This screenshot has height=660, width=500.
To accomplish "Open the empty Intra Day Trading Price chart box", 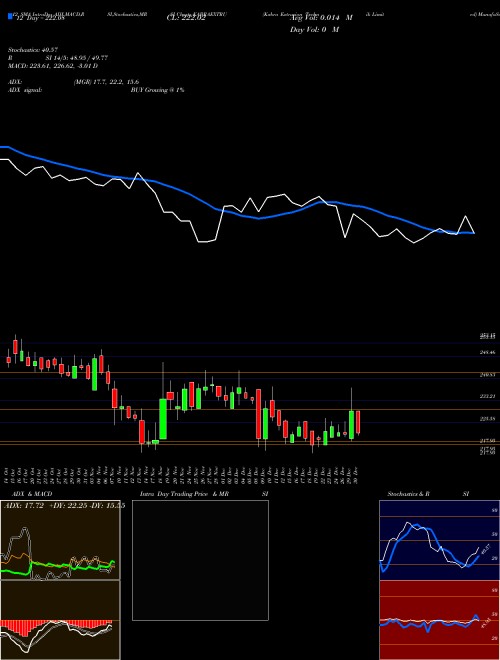I will tap(200, 560).
